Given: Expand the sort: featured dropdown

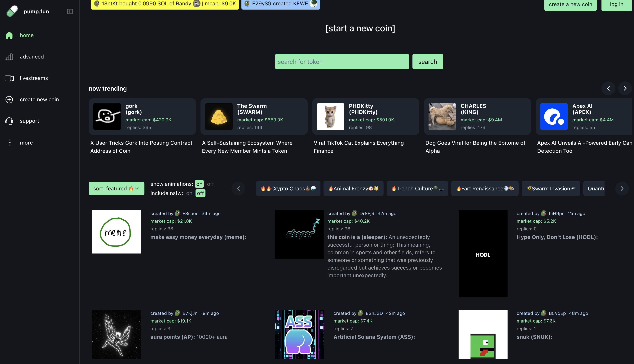Looking at the screenshot, I should [116, 188].
